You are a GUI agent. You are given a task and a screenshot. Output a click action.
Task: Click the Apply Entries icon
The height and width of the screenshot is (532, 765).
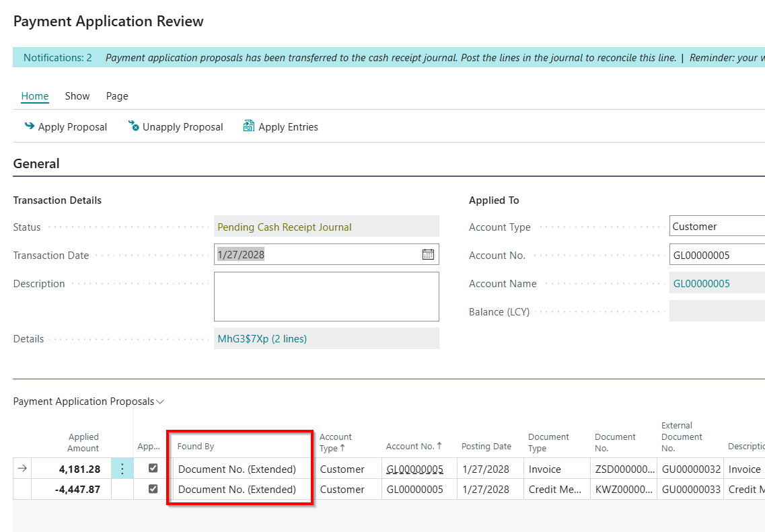248,126
